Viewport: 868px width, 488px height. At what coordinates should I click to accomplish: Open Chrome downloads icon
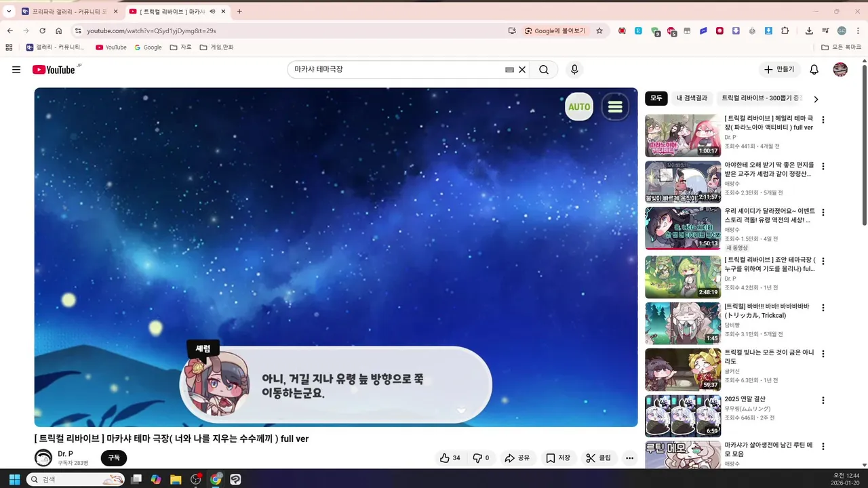809,30
